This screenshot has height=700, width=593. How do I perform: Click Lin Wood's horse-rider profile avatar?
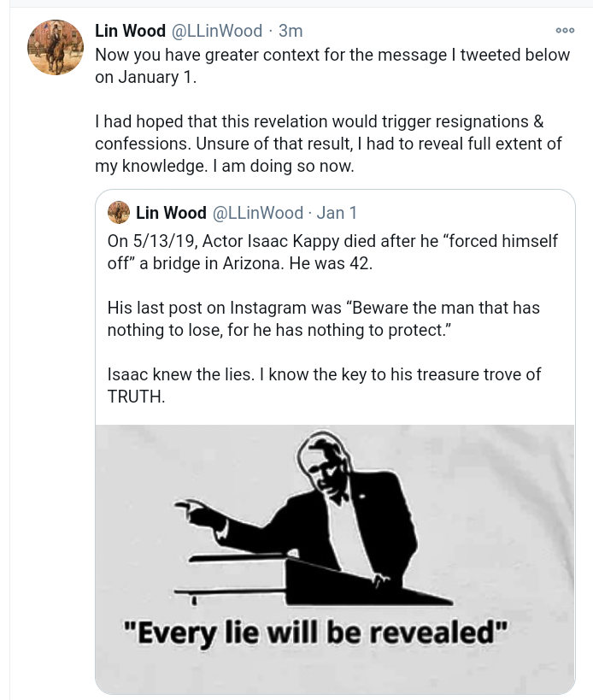pos(56,46)
